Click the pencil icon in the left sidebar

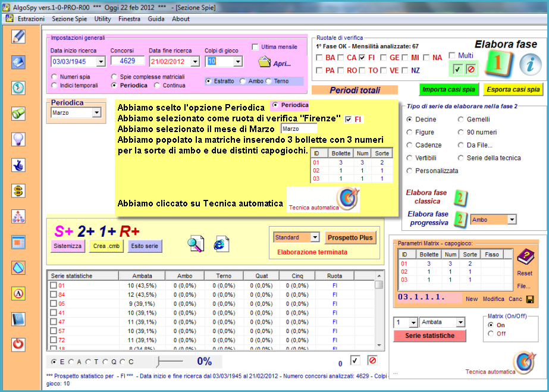[x=18, y=36]
